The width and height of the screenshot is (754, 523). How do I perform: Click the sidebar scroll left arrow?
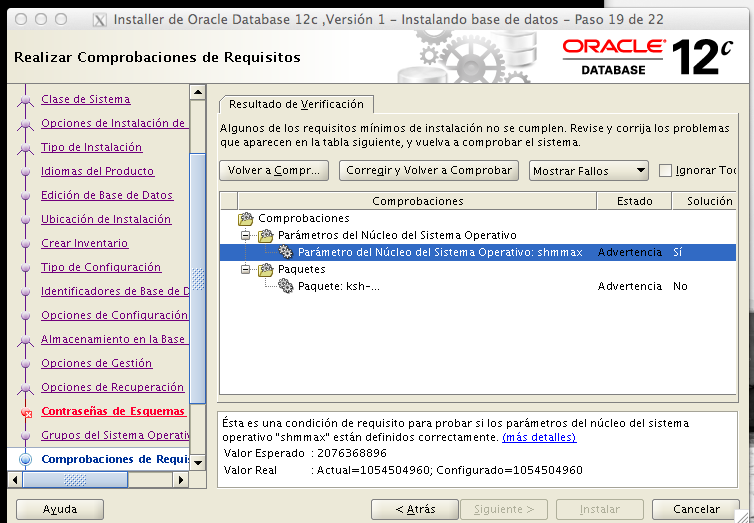click(x=15, y=480)
